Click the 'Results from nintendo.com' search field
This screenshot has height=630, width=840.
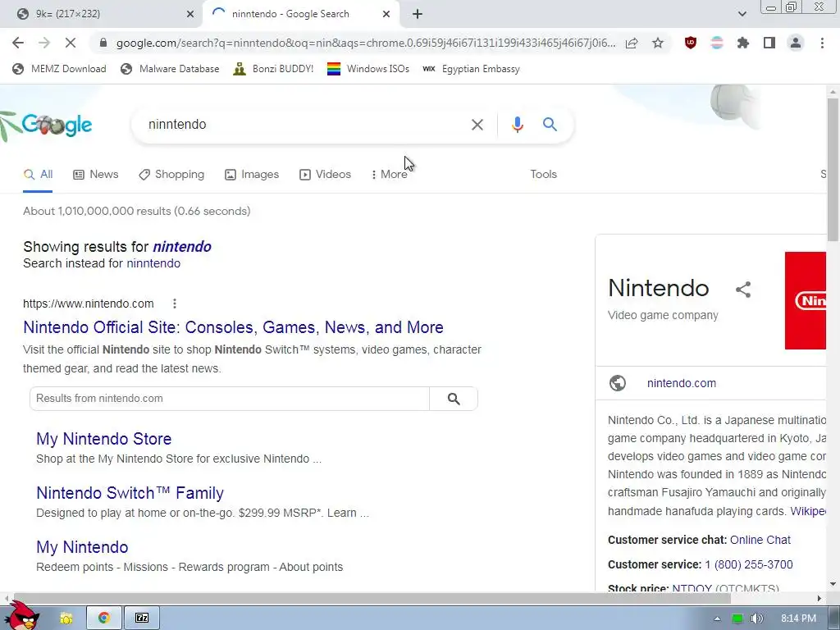[230, 399]
